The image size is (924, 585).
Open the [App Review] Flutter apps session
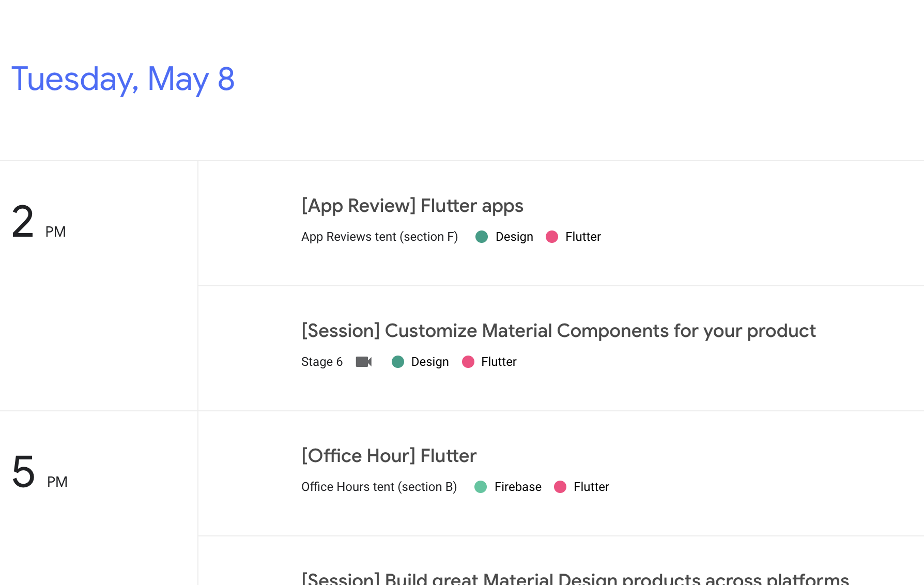click(x=412, y=205)
